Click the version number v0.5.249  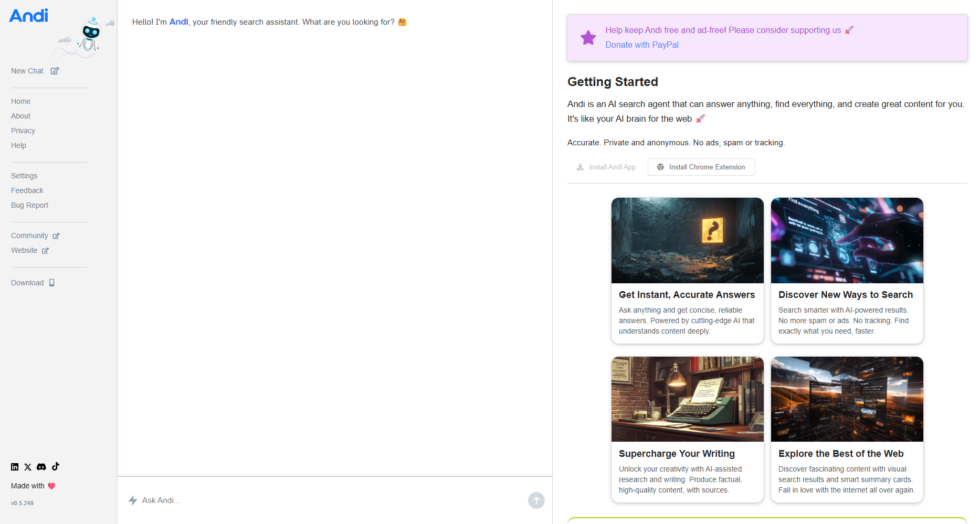(x=22, y=503)
